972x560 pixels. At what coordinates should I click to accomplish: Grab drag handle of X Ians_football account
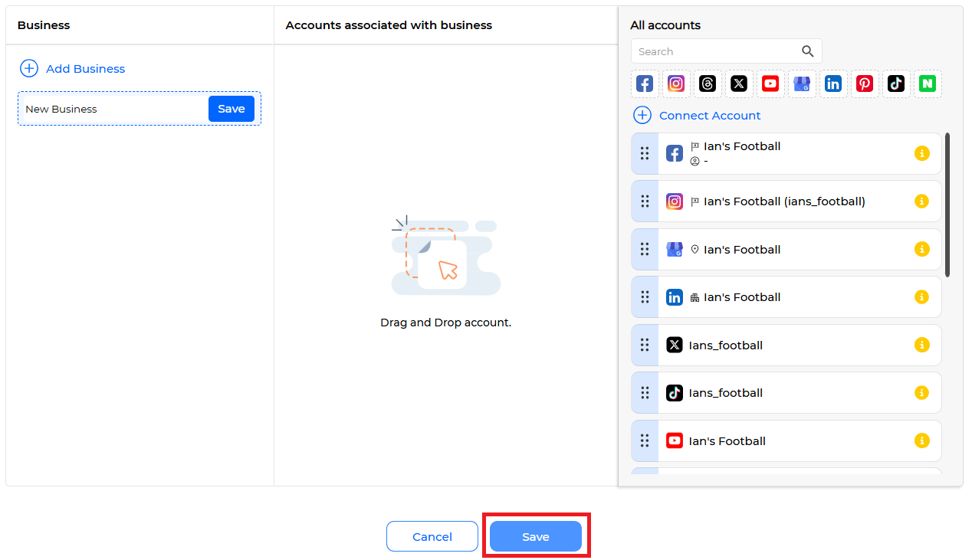pyautogui.click(x=645, y=345)
